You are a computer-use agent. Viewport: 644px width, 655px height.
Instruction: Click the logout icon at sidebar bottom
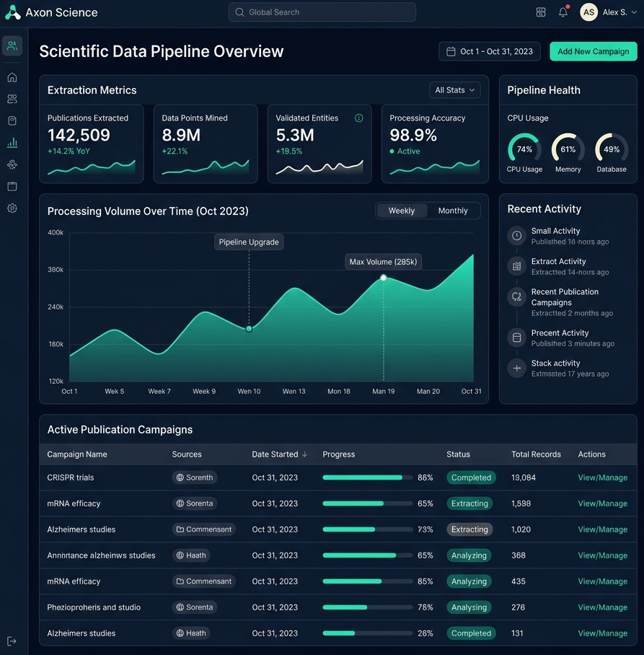12,641
